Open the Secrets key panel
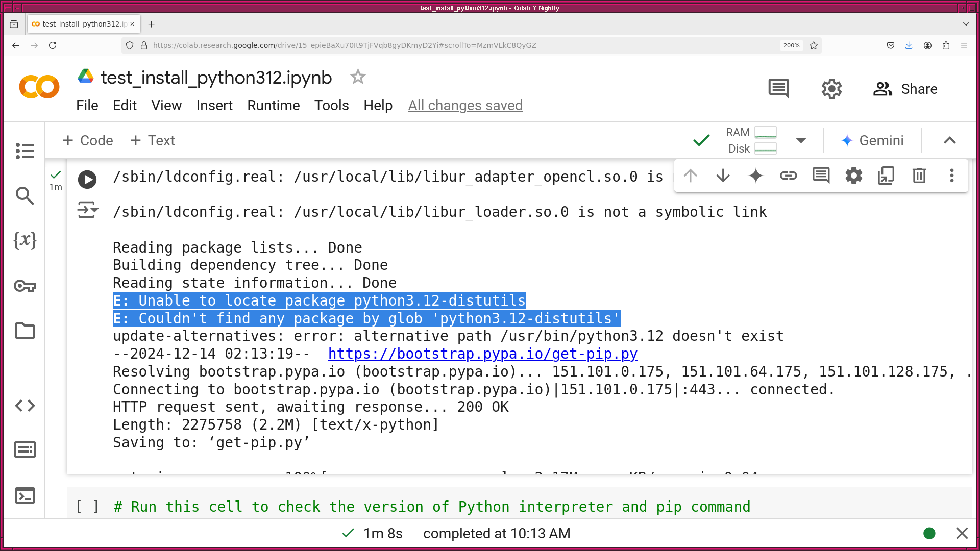Image resolution: width=980 pixels, height=551 pixels. pos(24,286)
